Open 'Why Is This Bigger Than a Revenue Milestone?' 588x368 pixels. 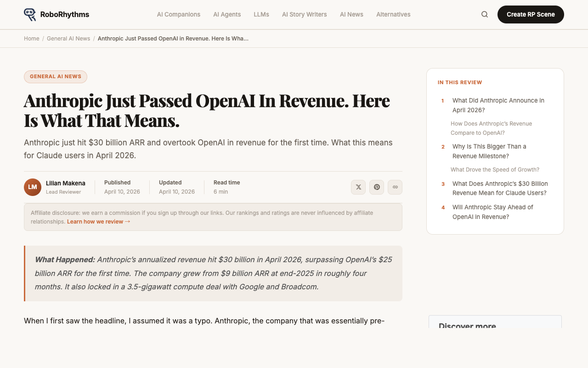pyautogui.click(x=489, y=151)
